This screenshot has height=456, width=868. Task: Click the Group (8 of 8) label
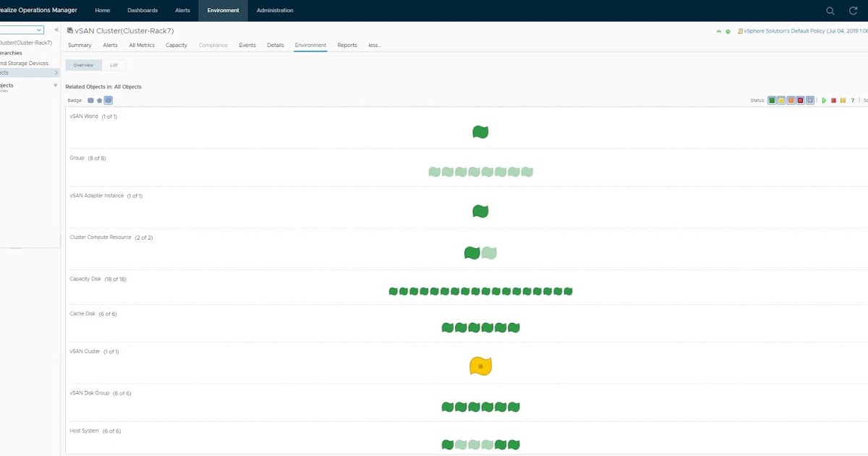tap(88, 158)
